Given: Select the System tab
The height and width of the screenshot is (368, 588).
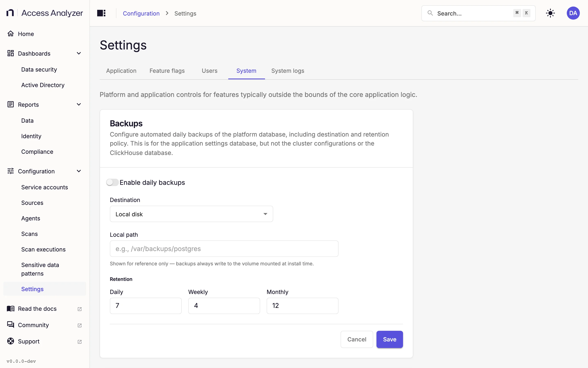Looking at the screenshot, I should coord(246,71).
